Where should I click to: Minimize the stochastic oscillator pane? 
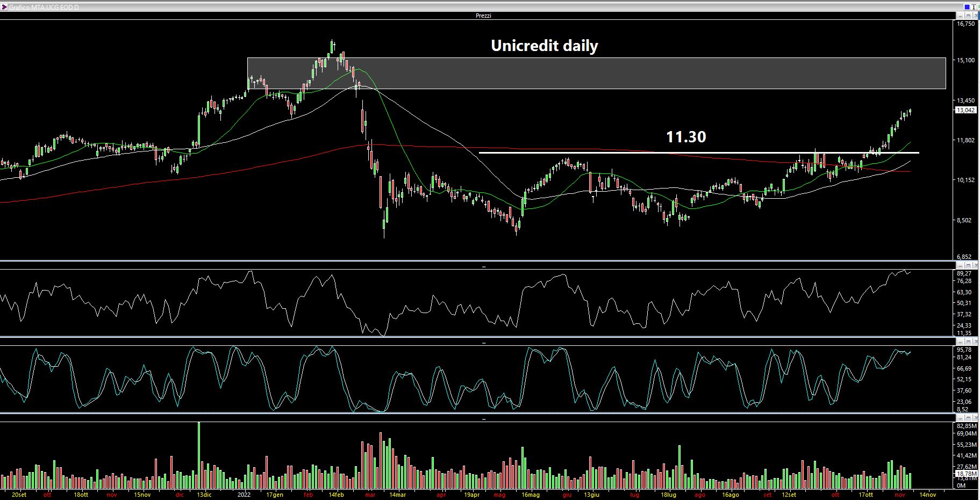(960, 342)
